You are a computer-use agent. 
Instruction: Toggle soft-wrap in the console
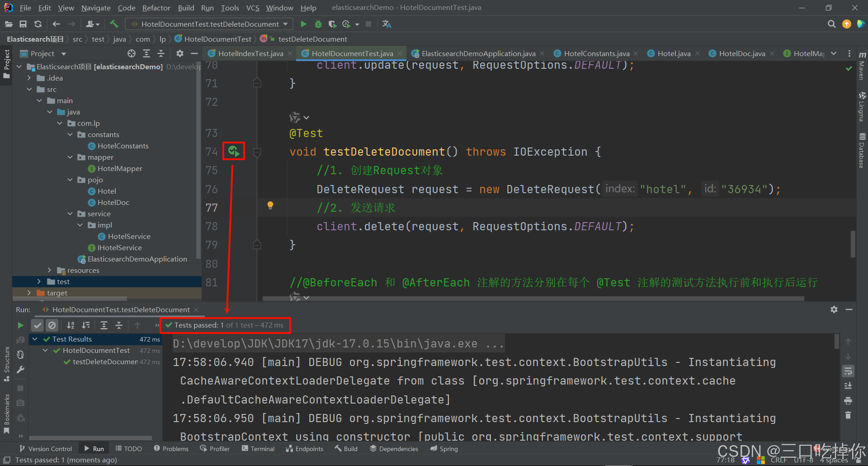click(848, 371)
